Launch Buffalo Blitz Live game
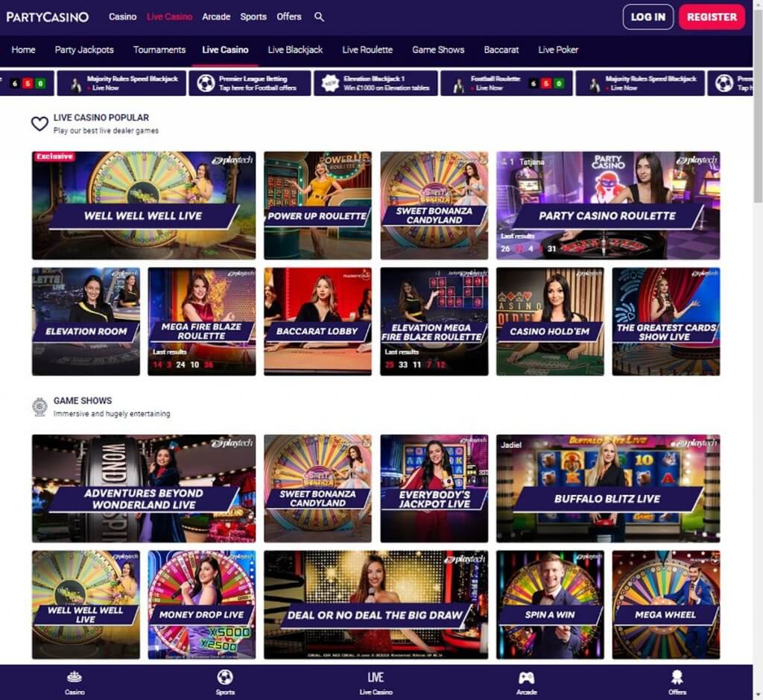This screenshot has height=700, width=763. point(608,488)
